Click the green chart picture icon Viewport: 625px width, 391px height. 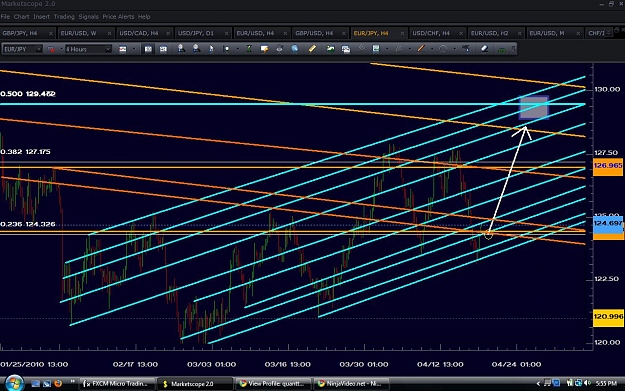[330, 49]
